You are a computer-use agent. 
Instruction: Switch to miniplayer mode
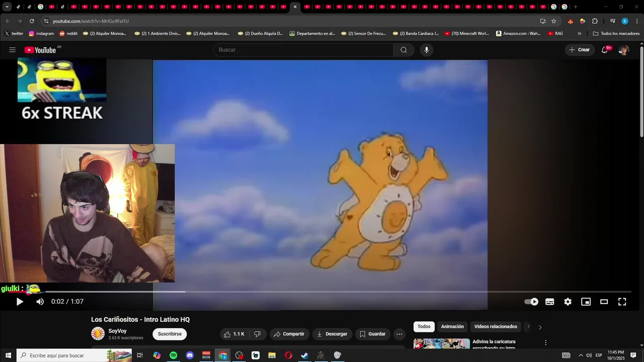586,302
